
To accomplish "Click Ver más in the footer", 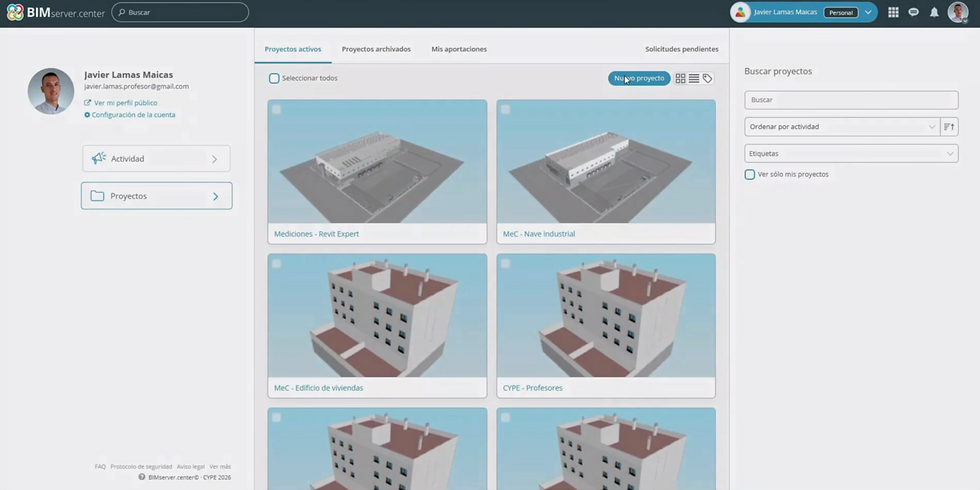I will click(x=220, y=467).
